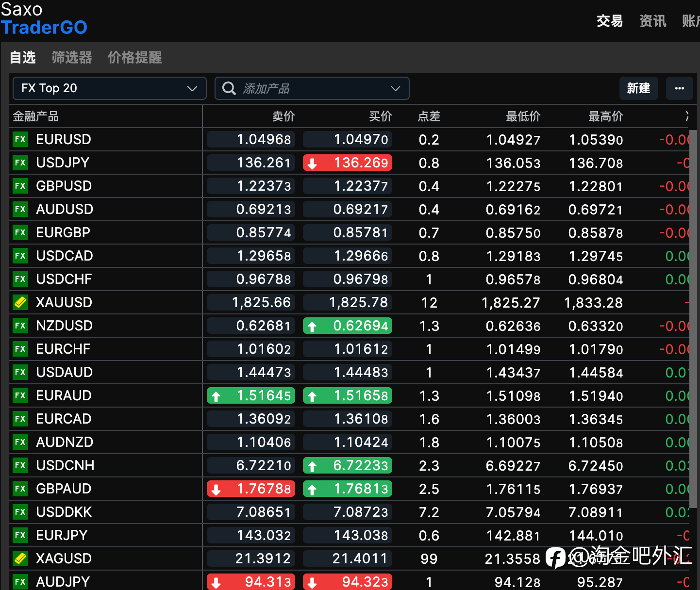Click the FX icon next to EURAUD

pyautogui.click(x=20, y=395)
